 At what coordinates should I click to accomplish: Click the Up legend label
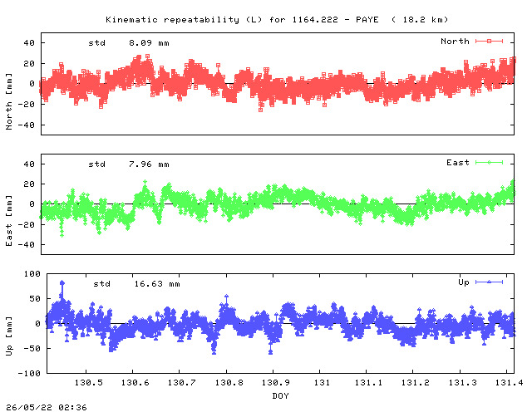[464, 282]
